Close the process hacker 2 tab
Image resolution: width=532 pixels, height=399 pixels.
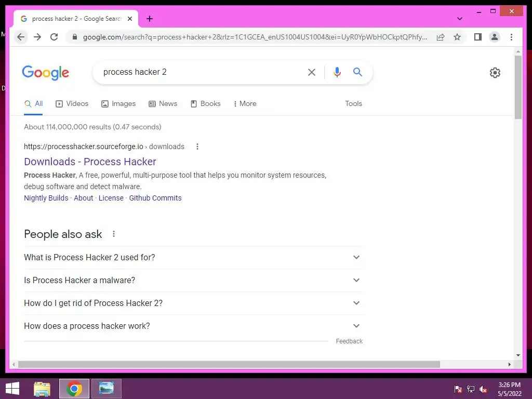coord(129,19)
